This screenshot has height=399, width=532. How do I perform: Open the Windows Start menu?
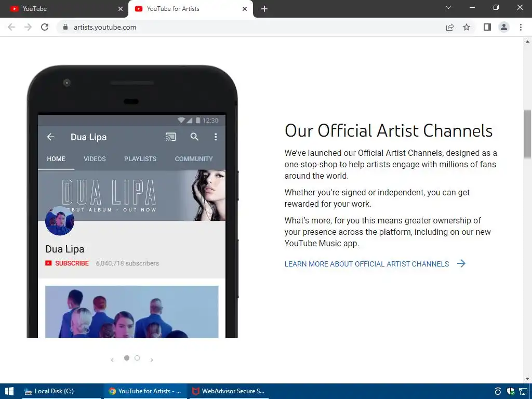[9, 391]
